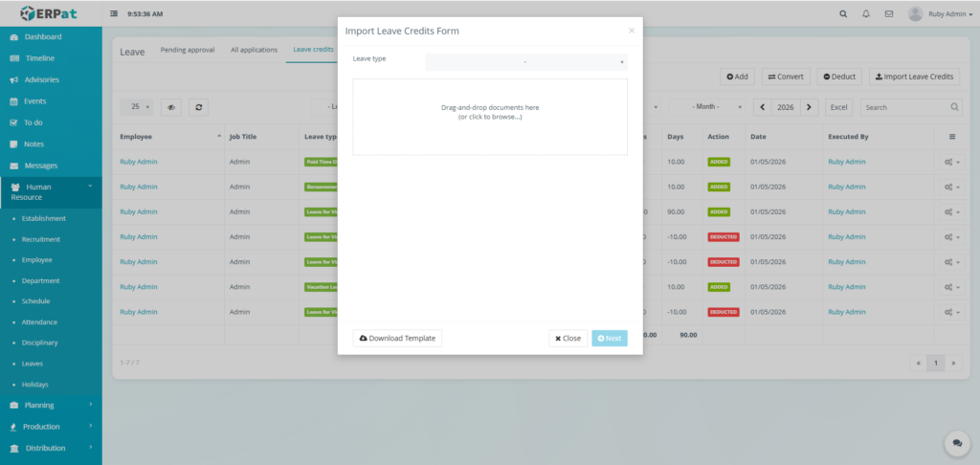Open the chat bubble widget
This screenshot has height=465, width=980.
coord(957,443)
